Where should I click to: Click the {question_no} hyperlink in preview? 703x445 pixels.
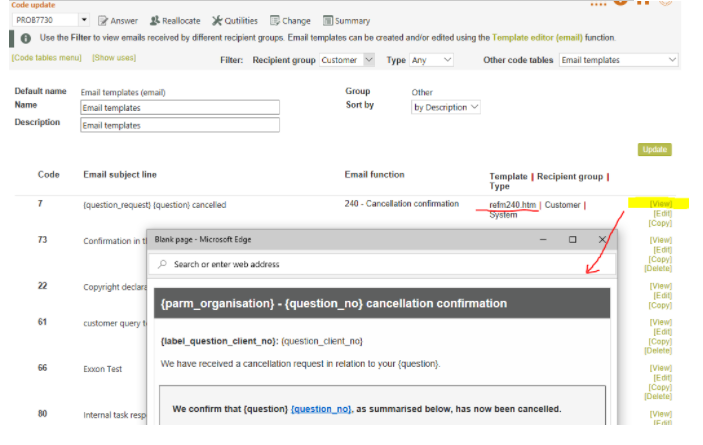click(321, 409)
